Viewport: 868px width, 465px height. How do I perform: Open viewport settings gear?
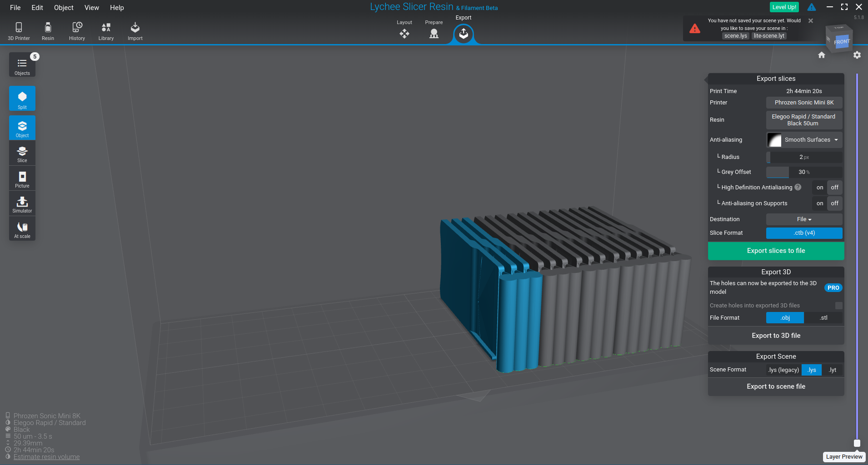[857, 55]
